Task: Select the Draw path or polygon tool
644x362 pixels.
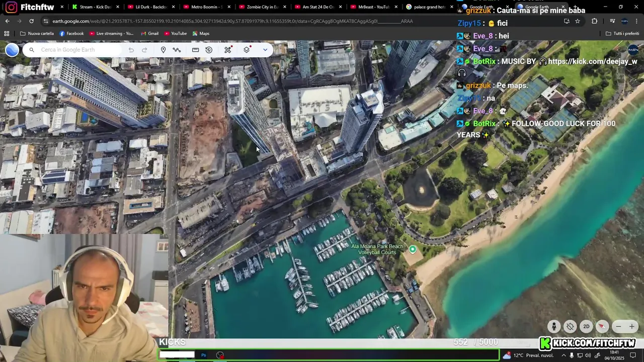Action: pos(177,50)
